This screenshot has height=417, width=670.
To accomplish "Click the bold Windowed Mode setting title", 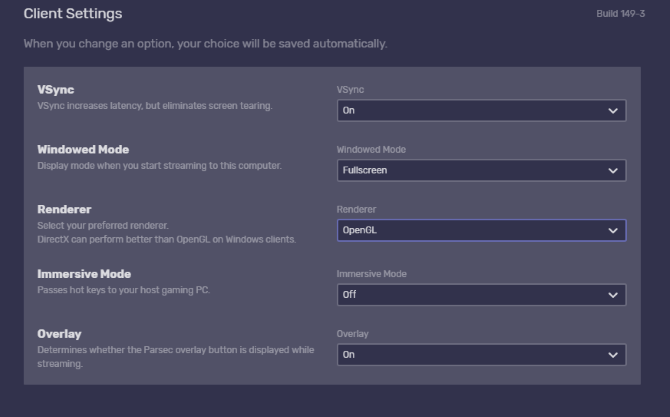I will 83,150.
